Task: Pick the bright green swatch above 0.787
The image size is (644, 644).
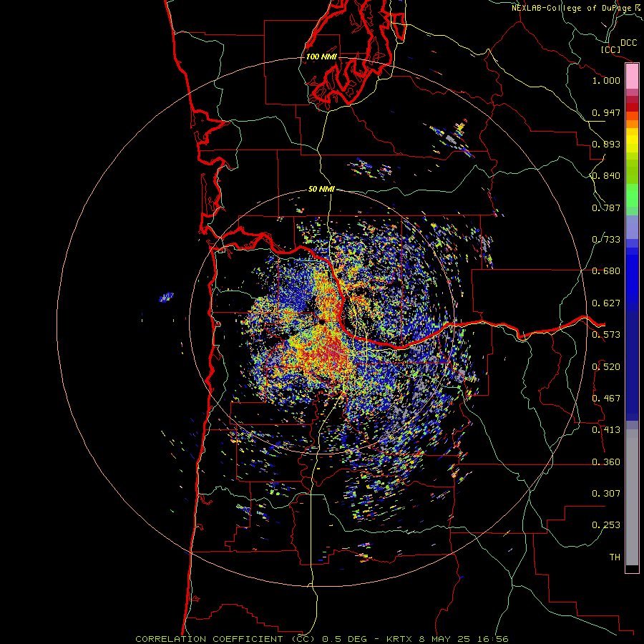Action: pos(632,195)
